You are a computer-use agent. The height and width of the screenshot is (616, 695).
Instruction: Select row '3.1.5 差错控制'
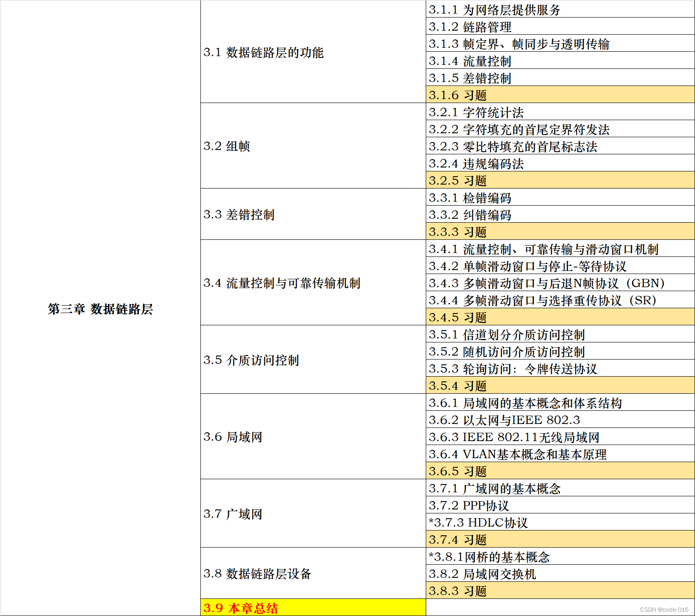point(560,78)
